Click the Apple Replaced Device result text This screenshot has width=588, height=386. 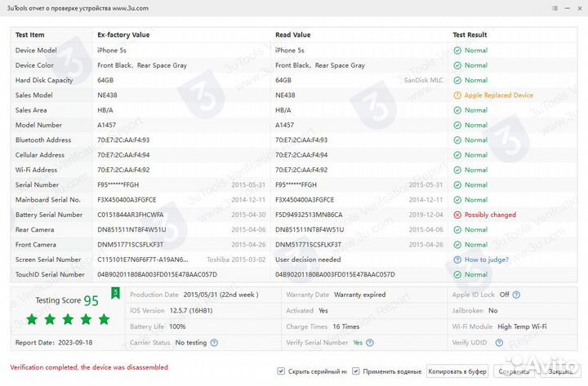point(498,95)
